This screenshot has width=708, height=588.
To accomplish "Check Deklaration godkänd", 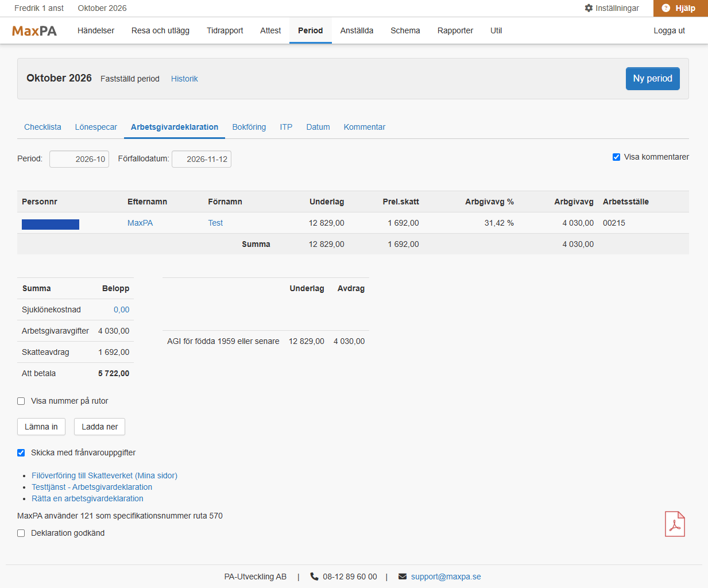I will pos(21,533).
